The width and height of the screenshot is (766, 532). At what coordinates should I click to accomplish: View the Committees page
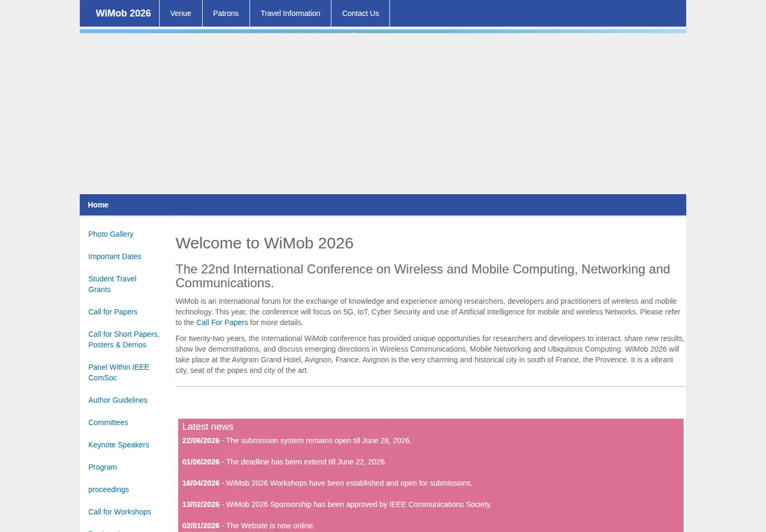pos(108,422)
